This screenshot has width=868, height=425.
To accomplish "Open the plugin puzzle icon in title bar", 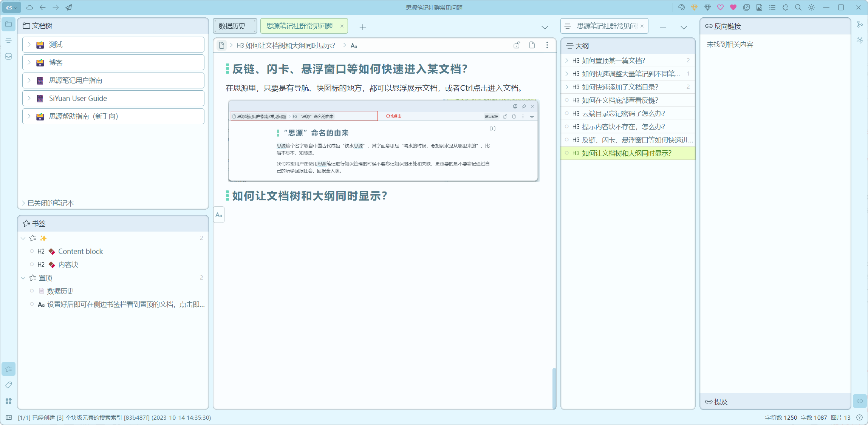I will pyautogui.click(x=785, y=8).
